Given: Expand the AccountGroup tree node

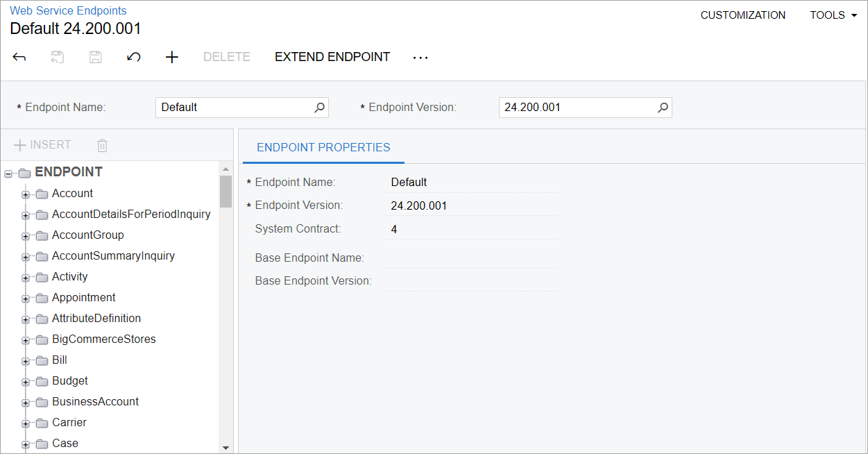Looking at the screenshot, I should tap(26, 236).
